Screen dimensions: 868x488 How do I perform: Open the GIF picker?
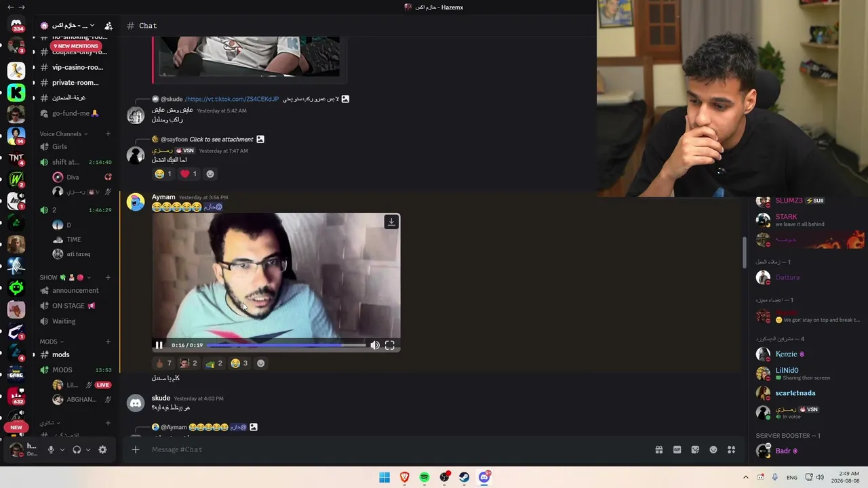pos(677,449)
